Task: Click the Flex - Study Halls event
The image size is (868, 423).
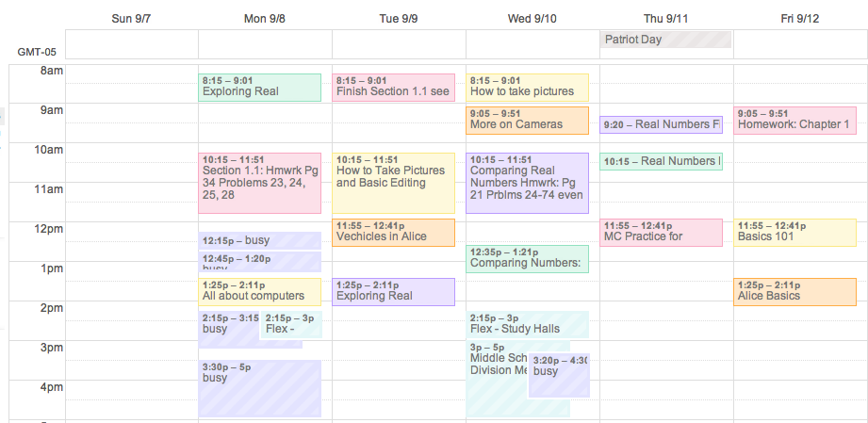Action: tap(528, 324)
